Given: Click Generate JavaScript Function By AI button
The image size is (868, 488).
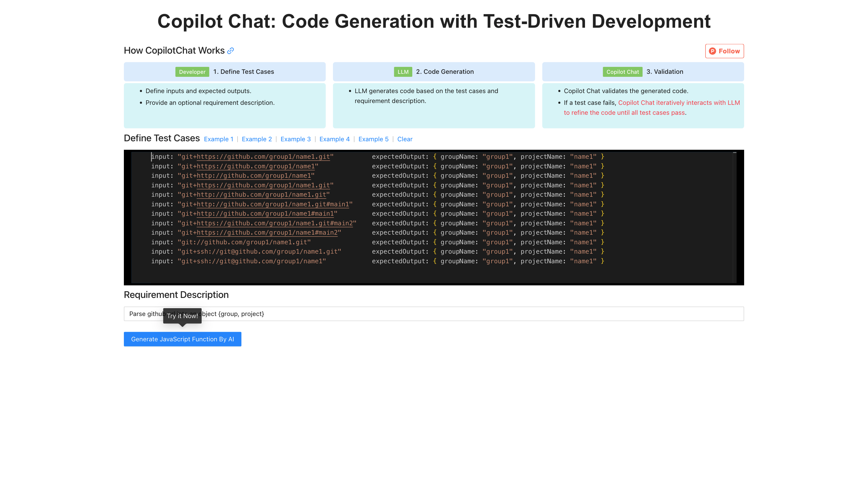Looking at the screenshot, I should 182,339.
